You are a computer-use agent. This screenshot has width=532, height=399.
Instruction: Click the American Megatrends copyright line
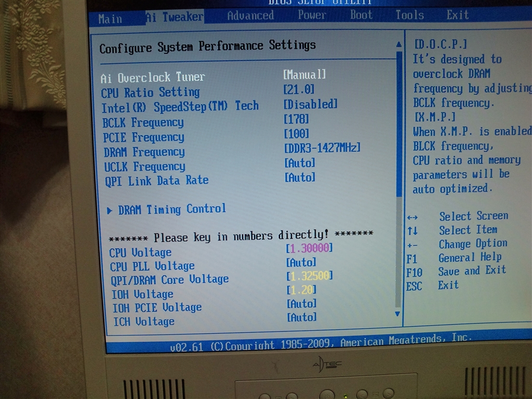click(x=321, y=343)
